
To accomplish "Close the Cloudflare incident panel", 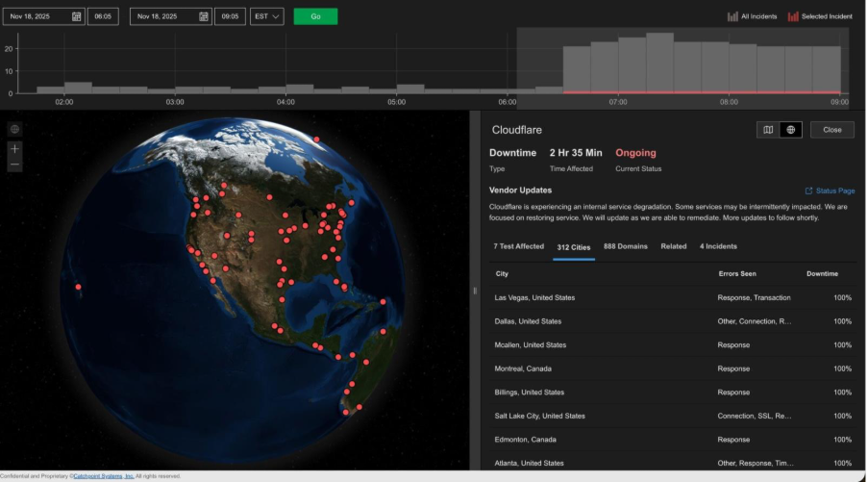I will tap(832, 130).
